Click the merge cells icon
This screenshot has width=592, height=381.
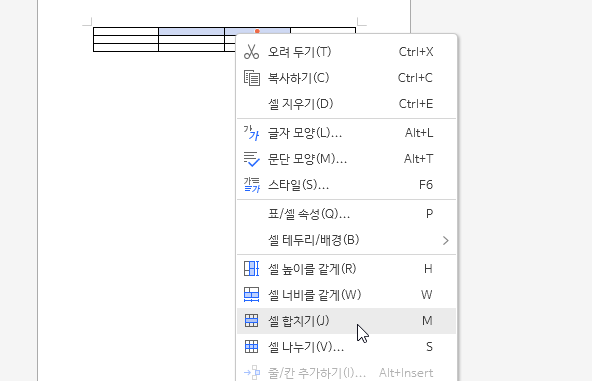(251, 321)
